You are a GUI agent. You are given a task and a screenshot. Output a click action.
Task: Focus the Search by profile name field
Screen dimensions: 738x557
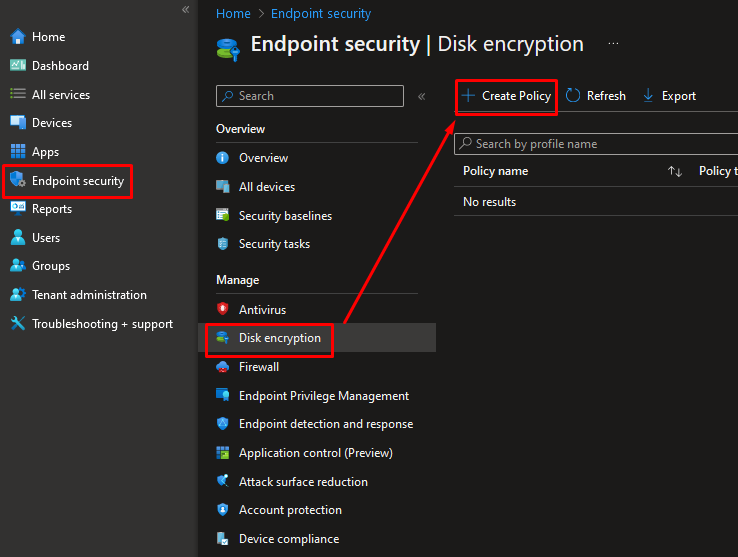(596, 144)
